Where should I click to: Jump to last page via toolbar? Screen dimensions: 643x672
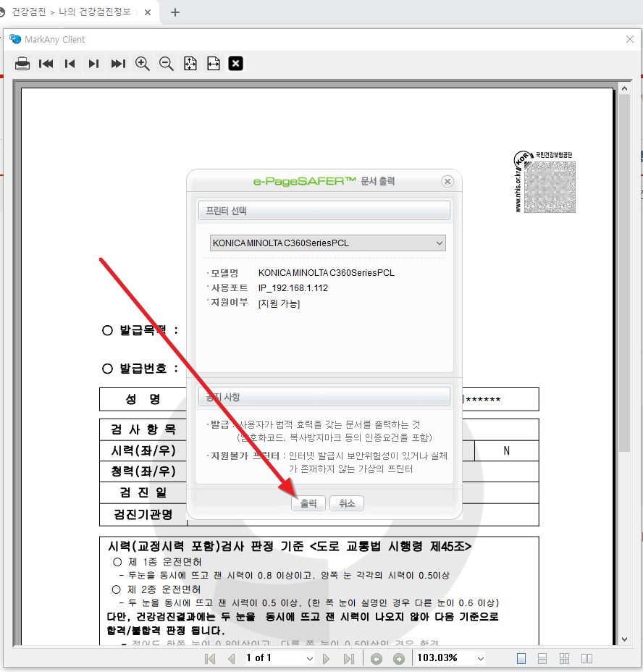118,64
